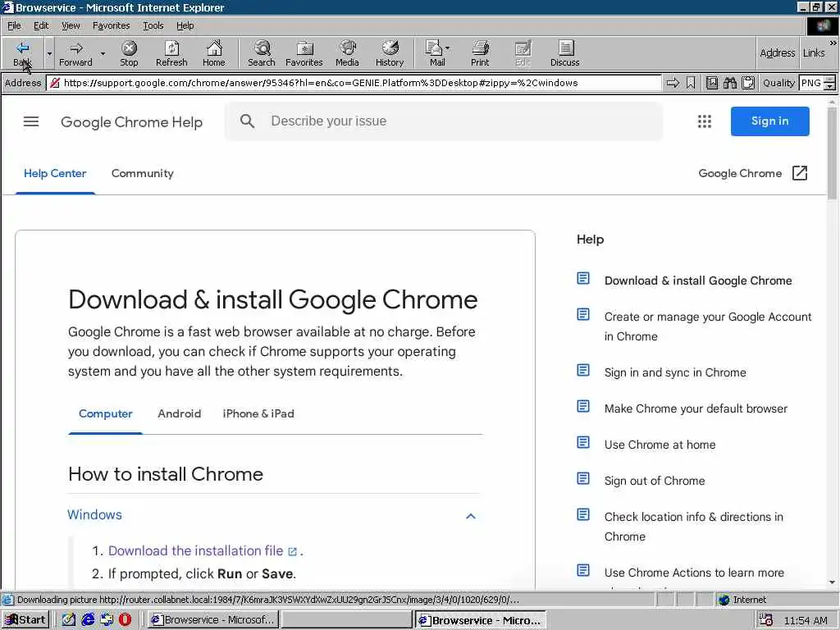
Task: Click the Discuss toolbar button
Action: click(564, 53)
